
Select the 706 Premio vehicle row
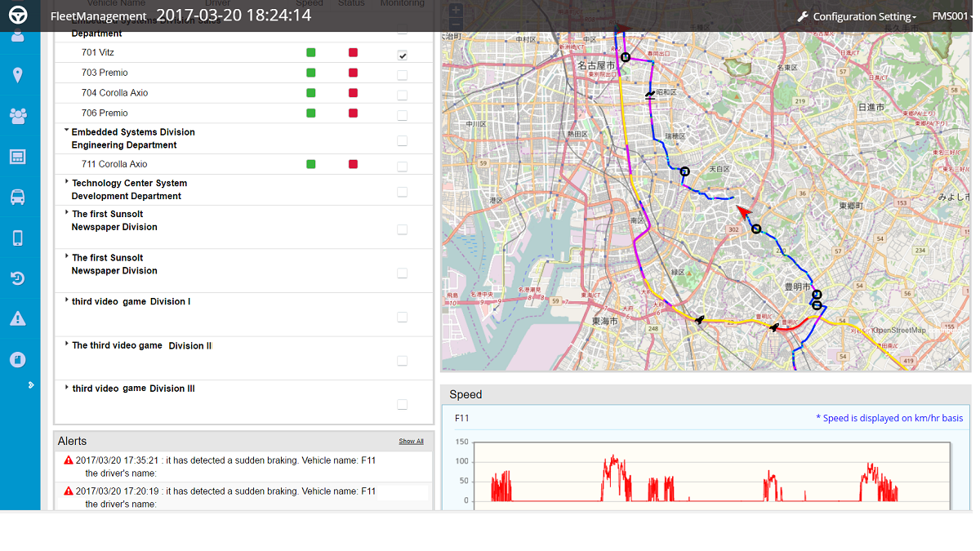pos(243,113)
